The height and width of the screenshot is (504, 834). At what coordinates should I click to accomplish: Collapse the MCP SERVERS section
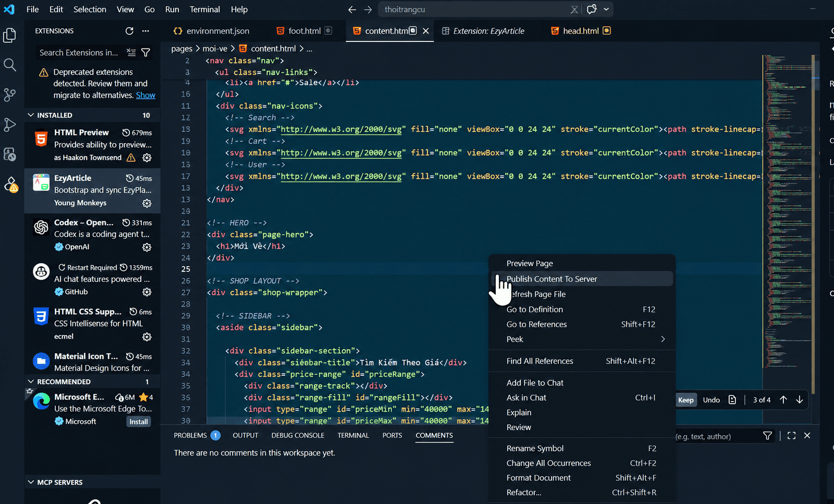(x=93, y=482)
